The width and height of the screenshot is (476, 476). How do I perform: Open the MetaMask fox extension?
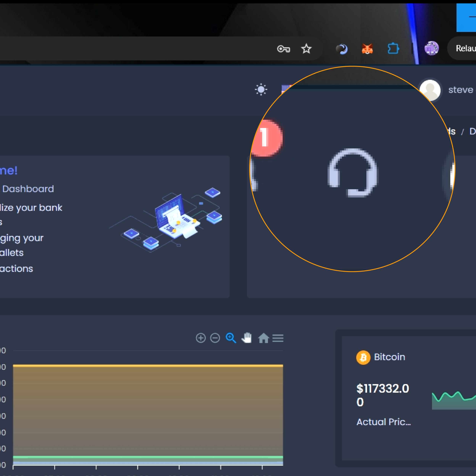tap(367, 49)
